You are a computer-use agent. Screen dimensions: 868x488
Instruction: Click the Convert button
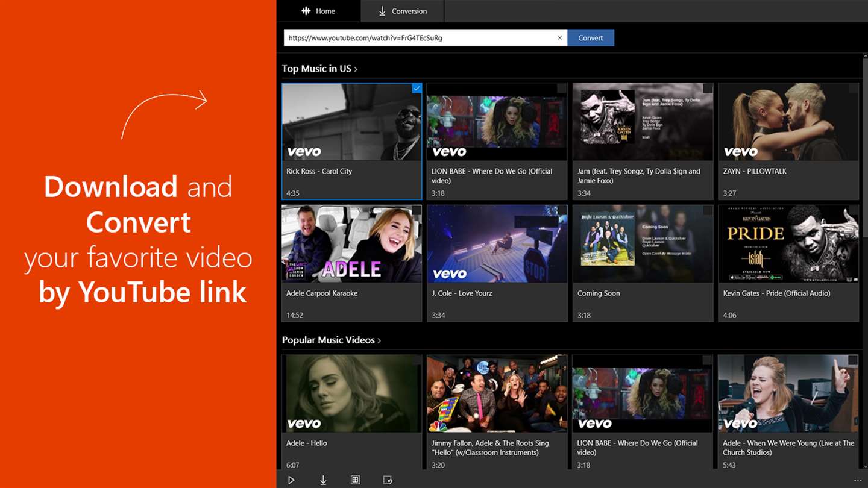[x=591, y=37]
